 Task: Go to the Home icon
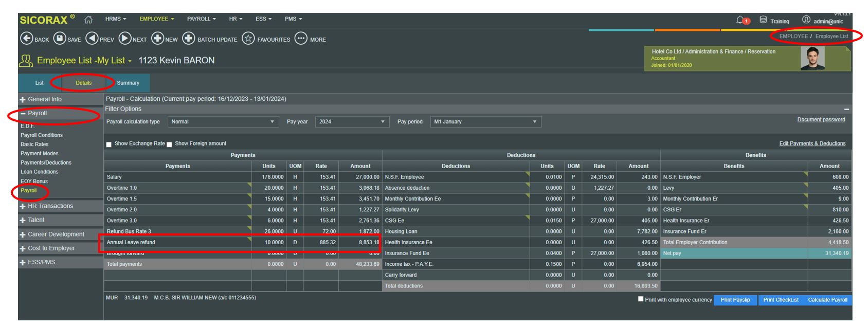coord(88,20)
